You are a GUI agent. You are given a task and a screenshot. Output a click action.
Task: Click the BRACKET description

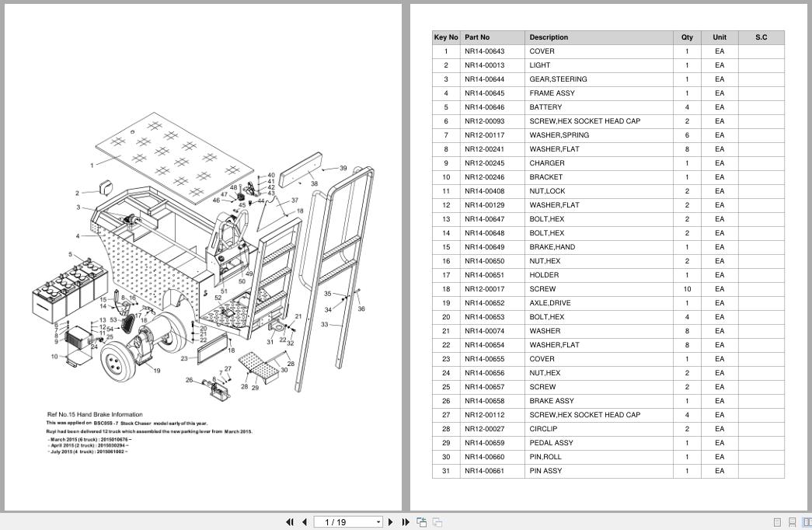(545, 177)
